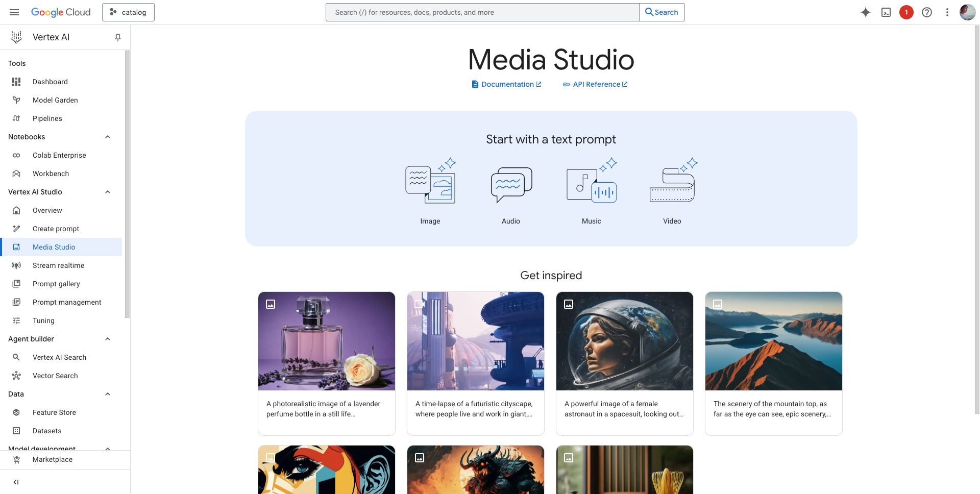980x494 pixels.
Task: Click the Google Cloud logo
Action: [x=61, y=12]
